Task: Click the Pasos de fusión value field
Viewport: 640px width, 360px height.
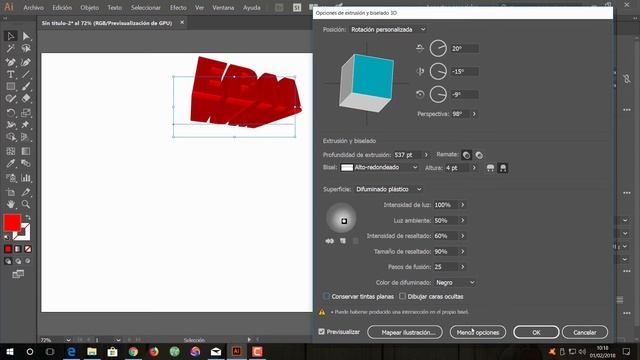Action: 445,267
